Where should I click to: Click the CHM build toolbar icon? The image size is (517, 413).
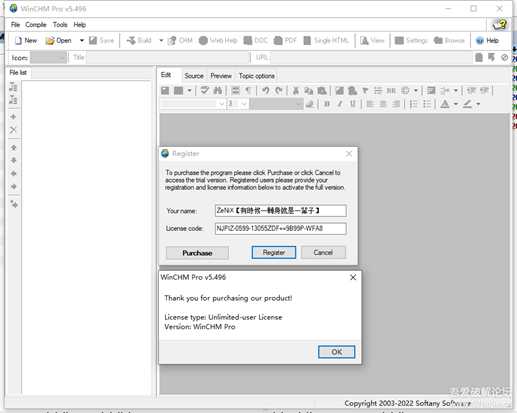pyautogui.click(x=172, y=41)
